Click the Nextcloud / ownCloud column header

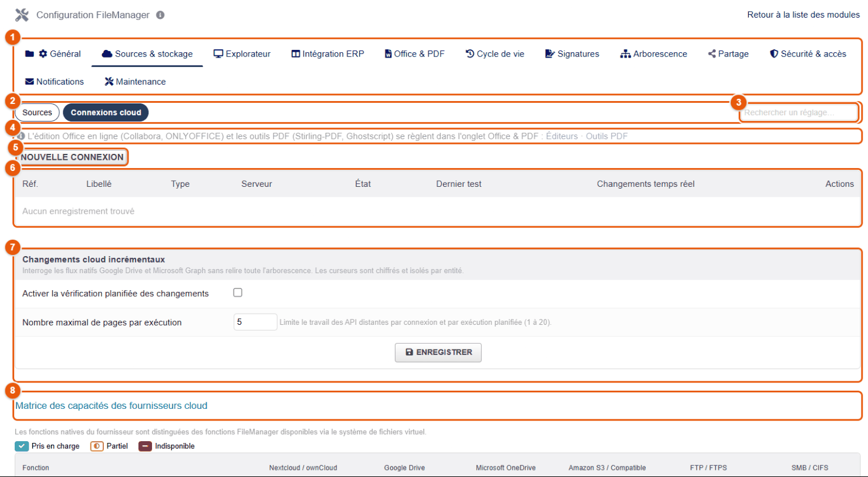[x=303, y=468]
